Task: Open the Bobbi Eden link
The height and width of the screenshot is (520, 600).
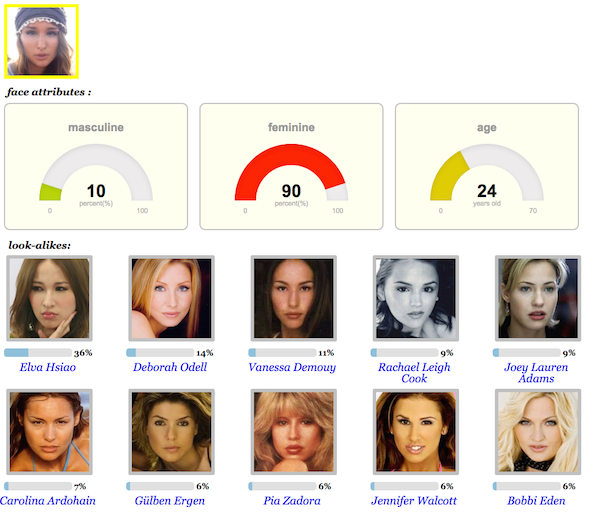Action: pyautogui.click(x=536, y=500)
